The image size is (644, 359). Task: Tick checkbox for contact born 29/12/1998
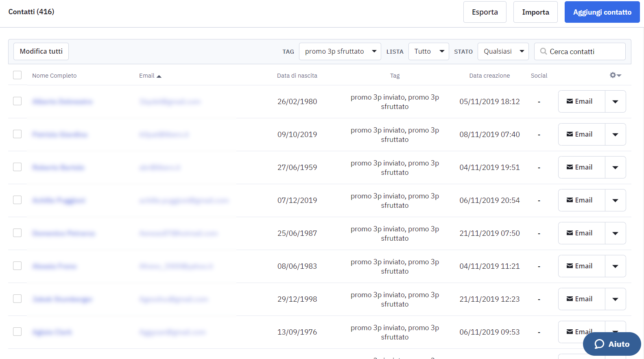coord(17,299)
